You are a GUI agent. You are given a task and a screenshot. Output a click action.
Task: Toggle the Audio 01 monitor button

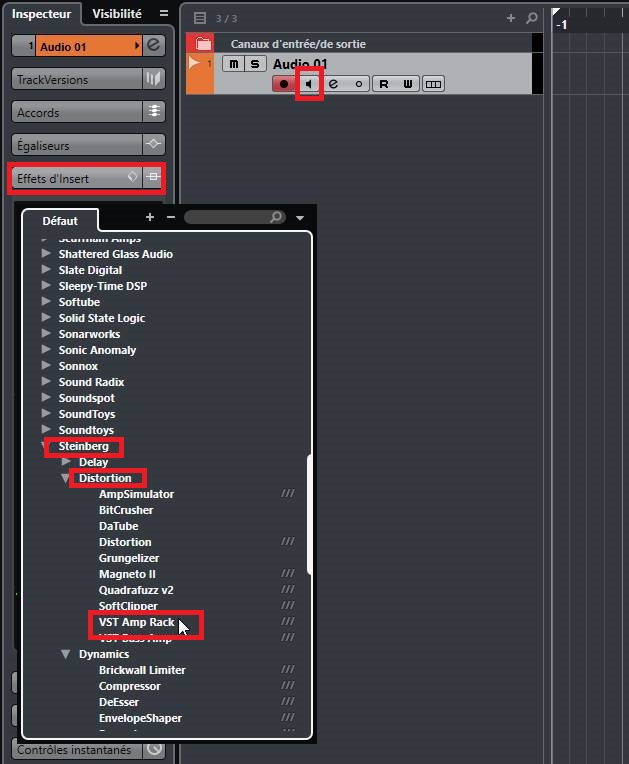(309, 84)
